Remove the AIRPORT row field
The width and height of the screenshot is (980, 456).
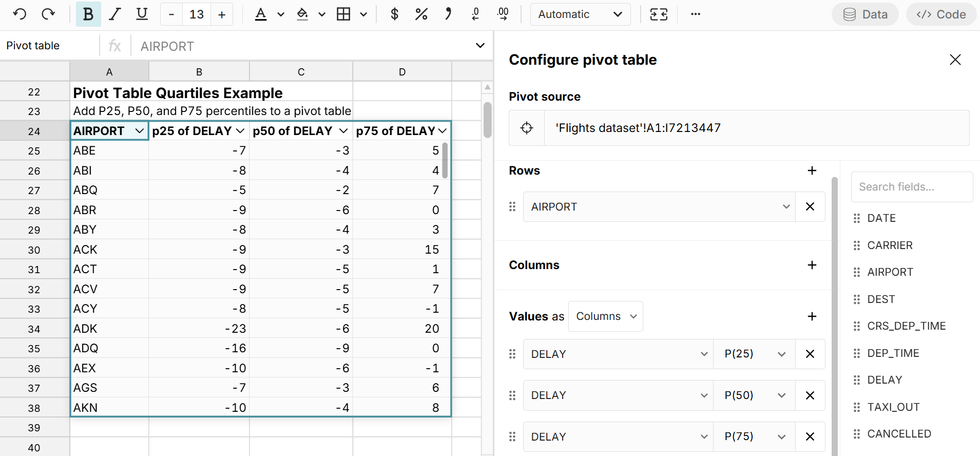point(810,206)
